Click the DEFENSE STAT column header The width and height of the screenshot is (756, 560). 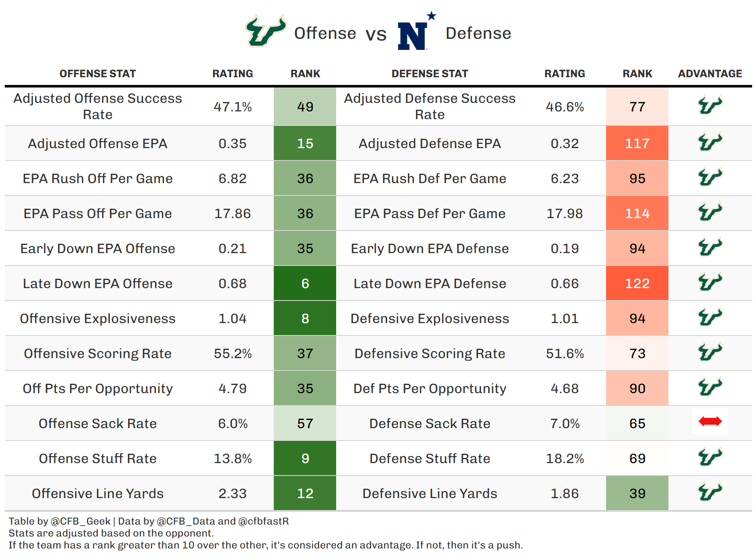[430, 74]
